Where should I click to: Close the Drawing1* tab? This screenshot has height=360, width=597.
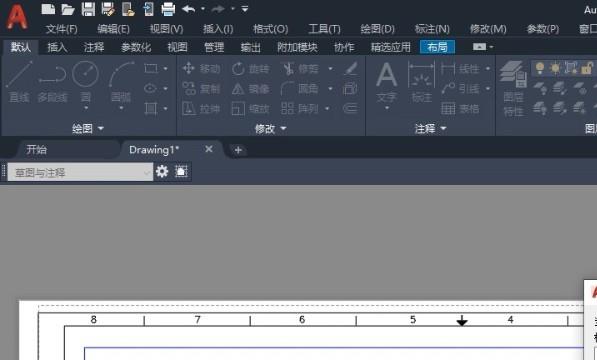point(209,149)
